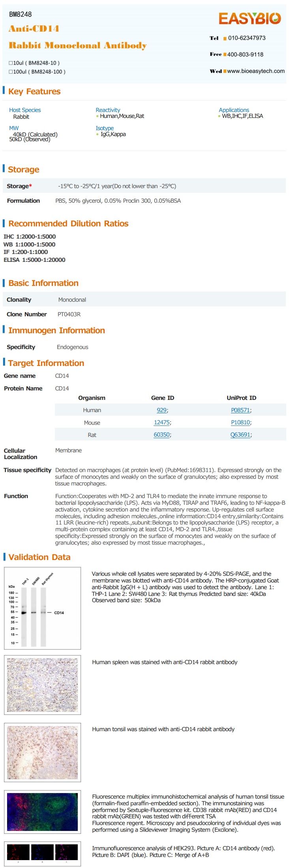Screen dimensions: 289x868
Task: Click the Western blot CD14 image
Action: pos(42,608)
